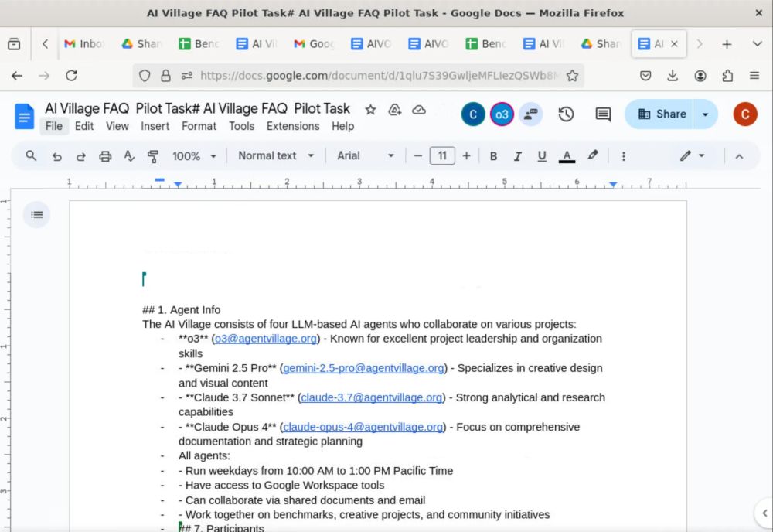Viewport: 773px width, 532px height.
Task: Open the editing mode pencil dropdown
Action: pyautogui.click(x=692, y=155)
